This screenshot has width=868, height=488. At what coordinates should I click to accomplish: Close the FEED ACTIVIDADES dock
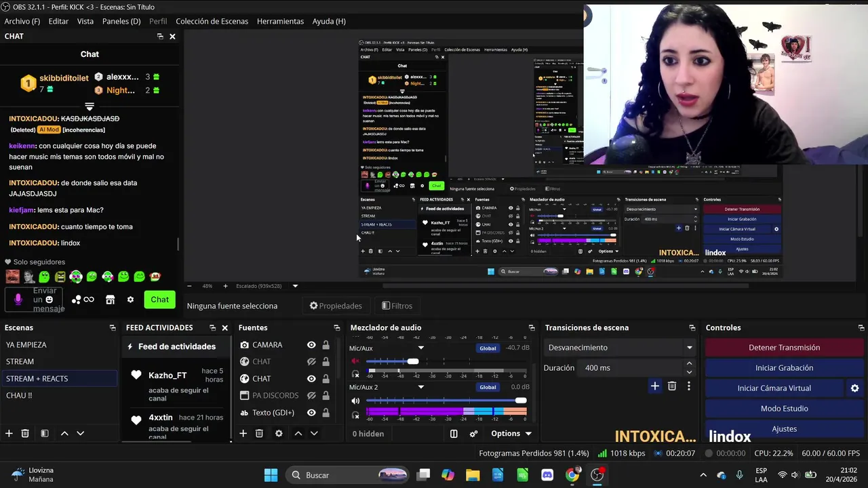(x=225, y=327)
